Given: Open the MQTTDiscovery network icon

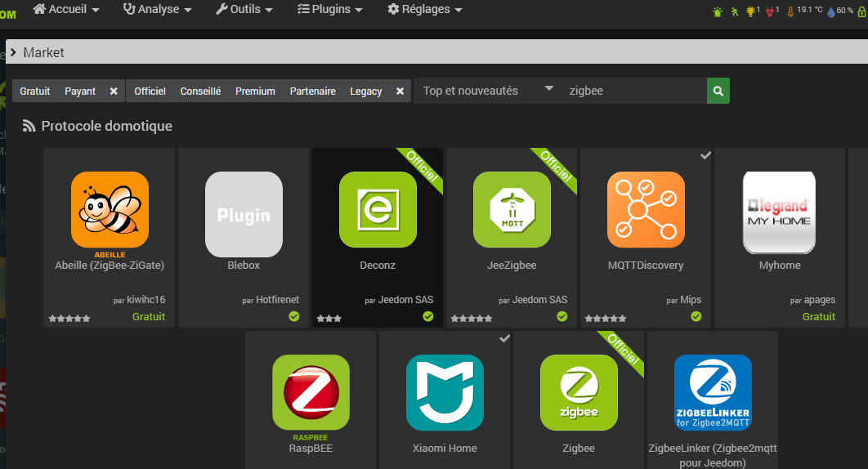Looking at the screenshot, I should click(x=646, y=209).
